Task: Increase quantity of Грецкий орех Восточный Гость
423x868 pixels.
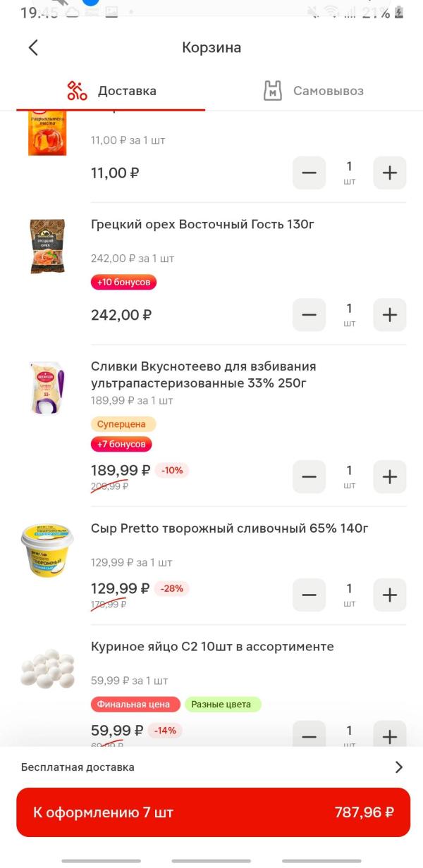Action: click(x=389, y=315)
